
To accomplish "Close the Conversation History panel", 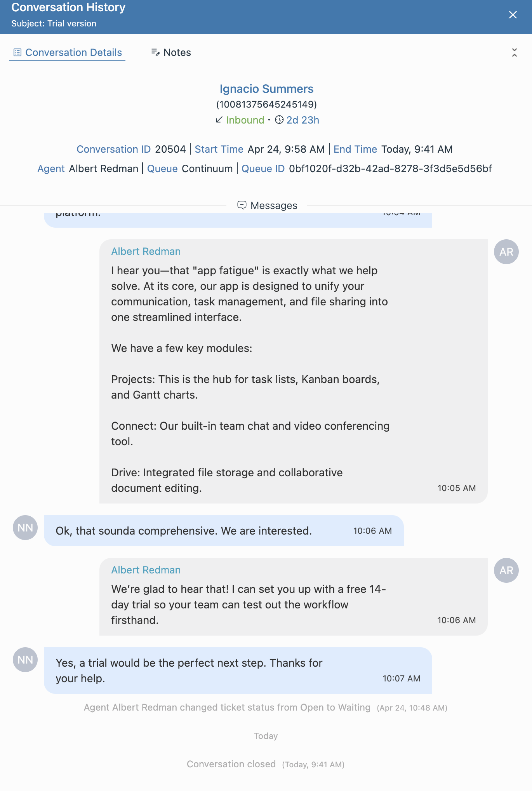I will point(513,15).
